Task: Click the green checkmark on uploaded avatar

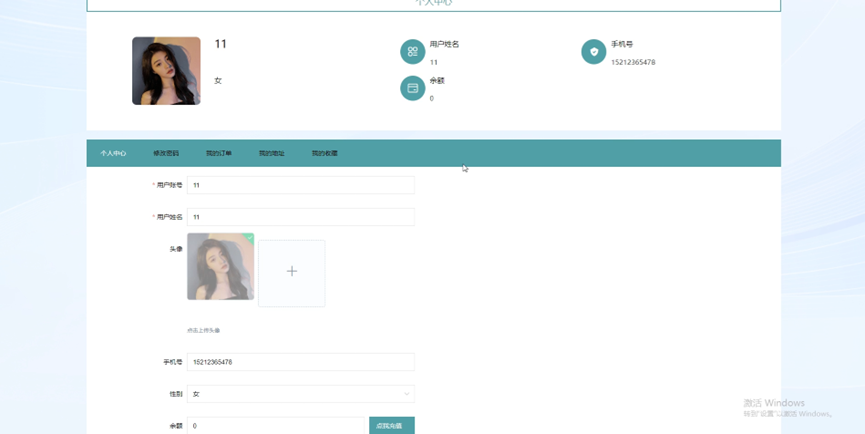Action: pyautogui.click(x=250, y=237)
